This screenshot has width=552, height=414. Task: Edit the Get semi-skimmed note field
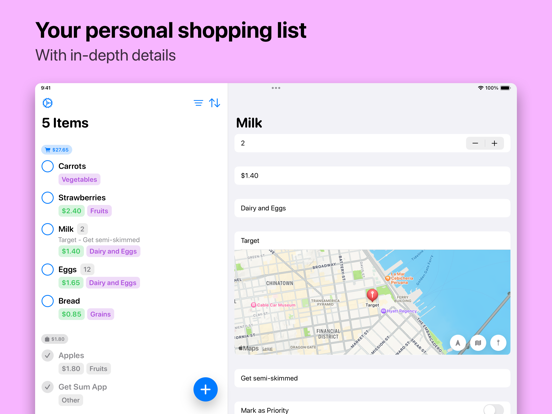(x=372, y=378)
